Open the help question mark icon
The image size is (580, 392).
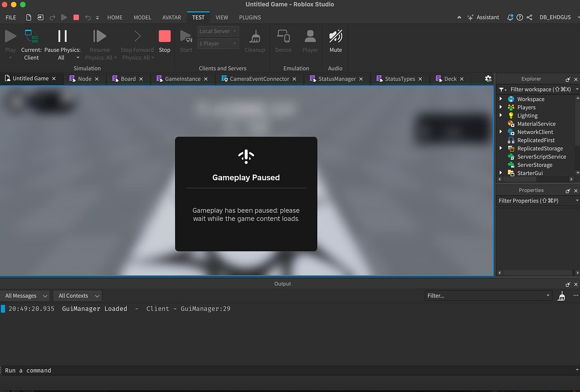[520, 18]
